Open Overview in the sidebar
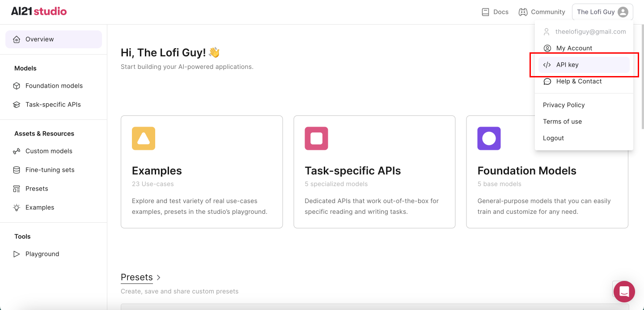This screenshot has width=644, height=310. [54, 39]
